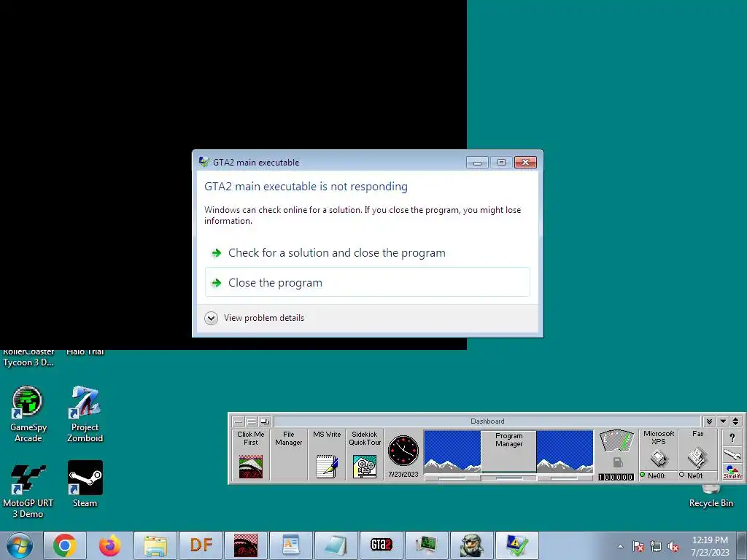
Task: Open Steam desktop shortcut
Action: click(x=85, y=484)
